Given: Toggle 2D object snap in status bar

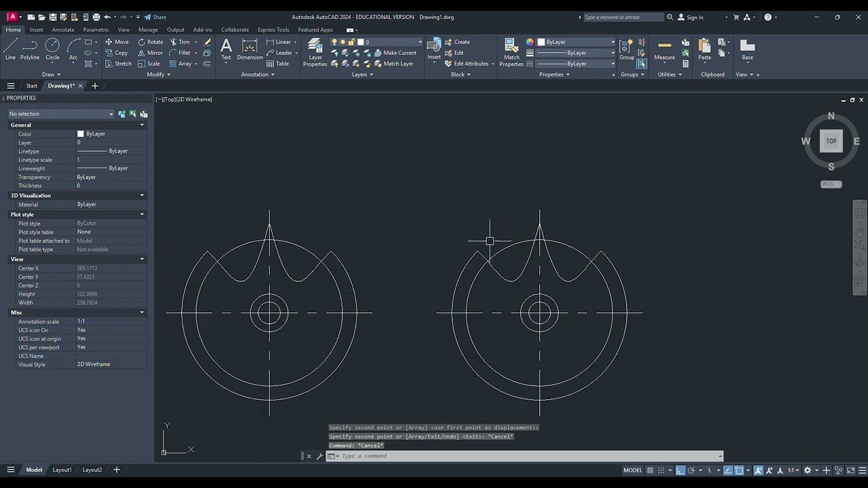Looking at the screenshot, I should point(739,470).
